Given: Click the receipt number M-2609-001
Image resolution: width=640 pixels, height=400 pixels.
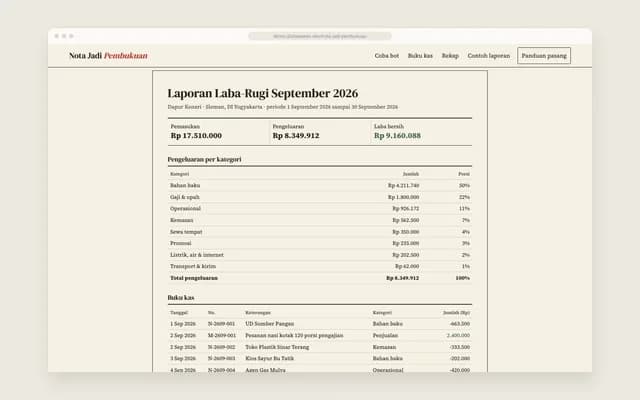Looking at the screenshot, I should [x=222, y=336].
